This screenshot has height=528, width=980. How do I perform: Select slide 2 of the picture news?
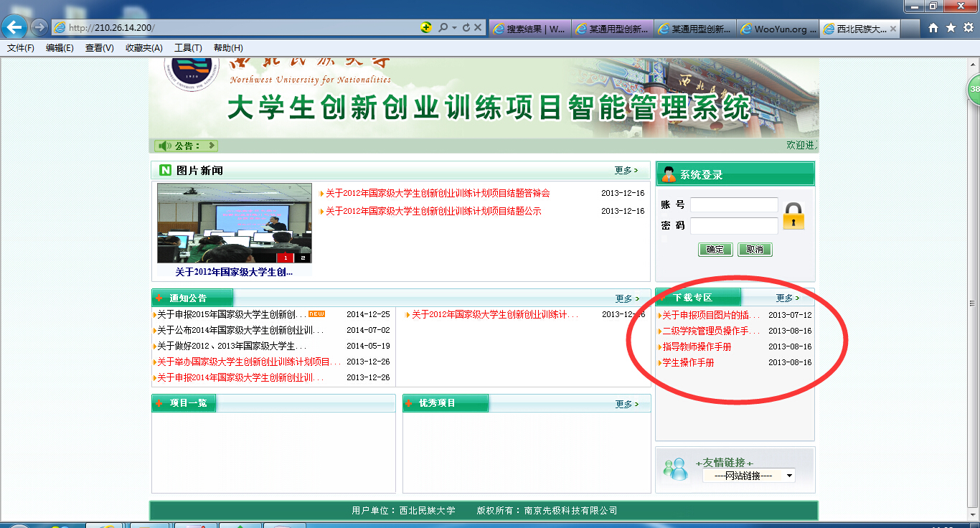click(x=303, y=258)
